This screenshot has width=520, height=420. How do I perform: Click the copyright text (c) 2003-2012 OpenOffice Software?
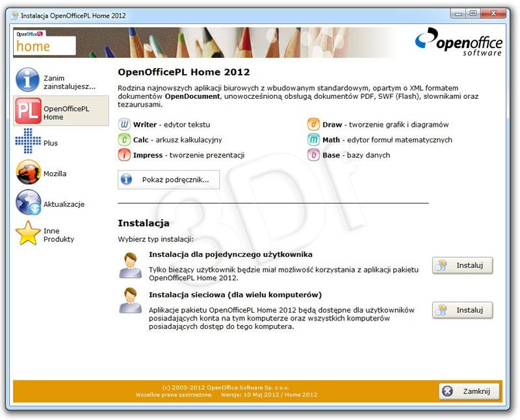(226, 387)
